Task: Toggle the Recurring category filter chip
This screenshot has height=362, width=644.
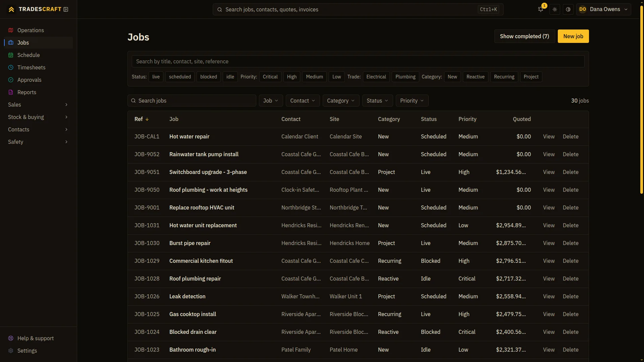Action: (x=504, y=77)
